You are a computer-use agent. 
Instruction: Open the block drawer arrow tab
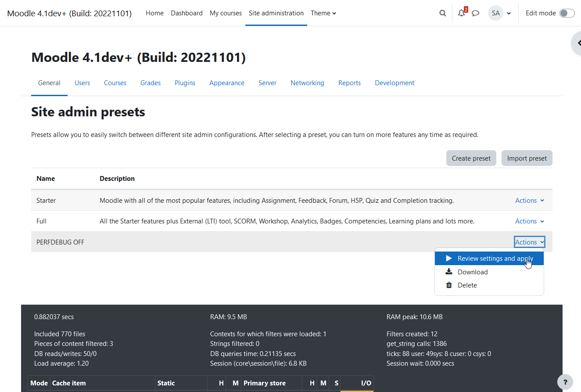pos(576,43)
